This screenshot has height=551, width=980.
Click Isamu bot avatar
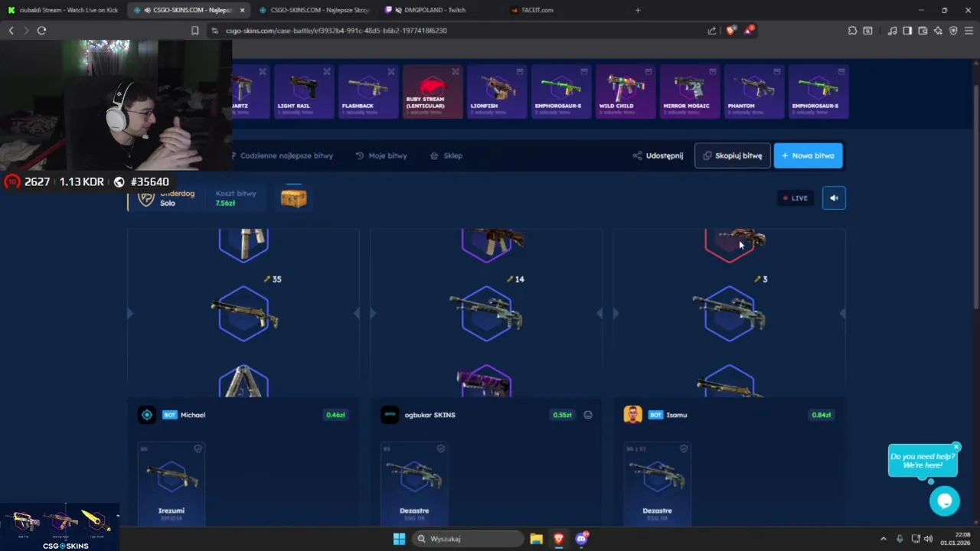pyautogui.click(x=632, y=415)
